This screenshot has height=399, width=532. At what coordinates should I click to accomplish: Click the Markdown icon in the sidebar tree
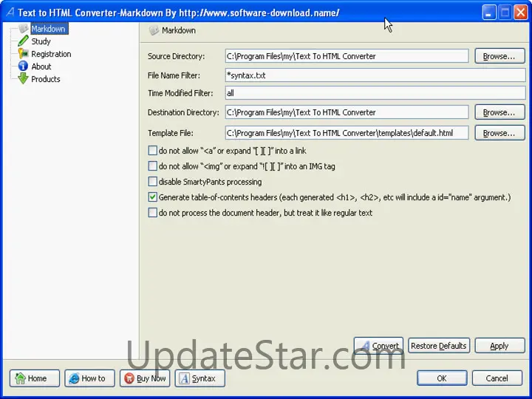click(x=24, y=29)
